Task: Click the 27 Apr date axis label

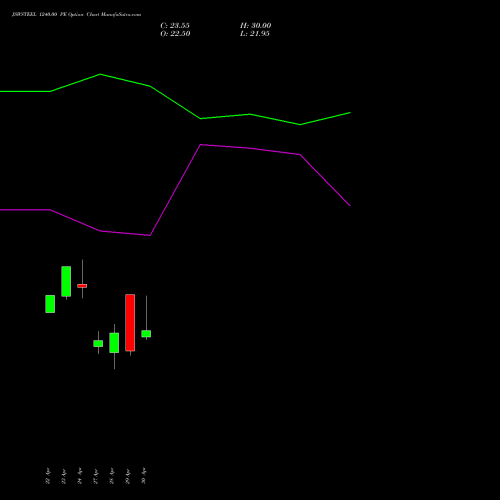Action: click(96, 476)
